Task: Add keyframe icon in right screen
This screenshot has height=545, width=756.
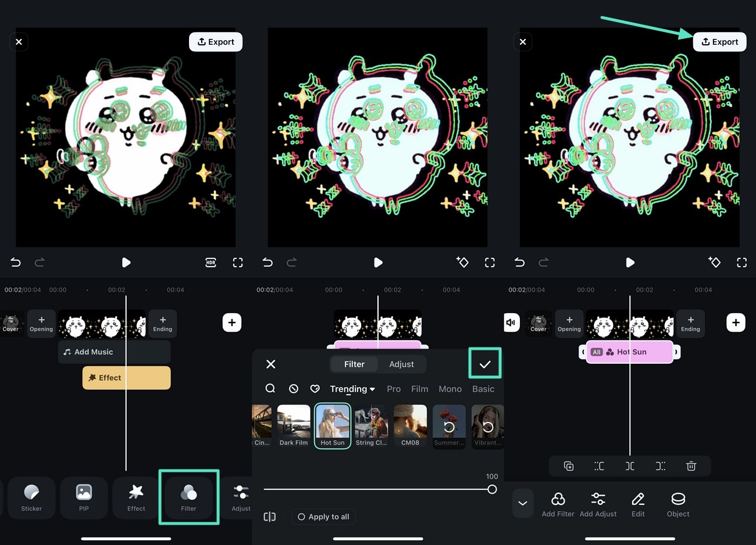Action: pos(714,263)
